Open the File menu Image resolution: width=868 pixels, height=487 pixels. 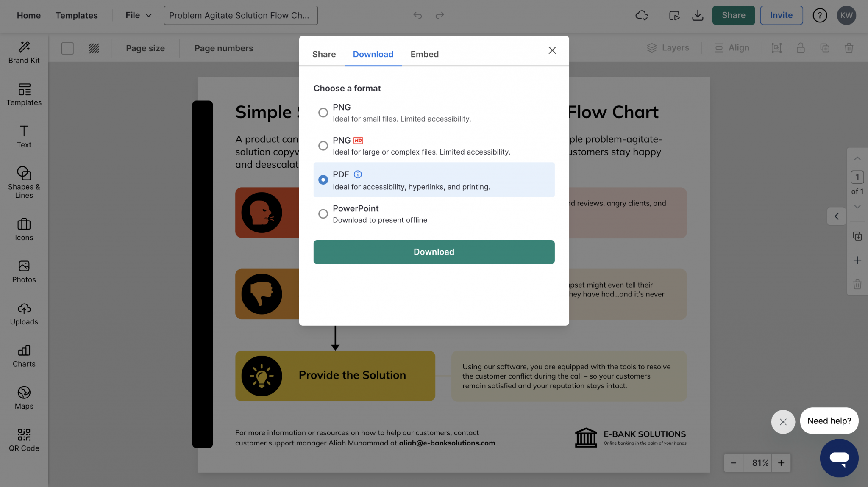[136, 15]
